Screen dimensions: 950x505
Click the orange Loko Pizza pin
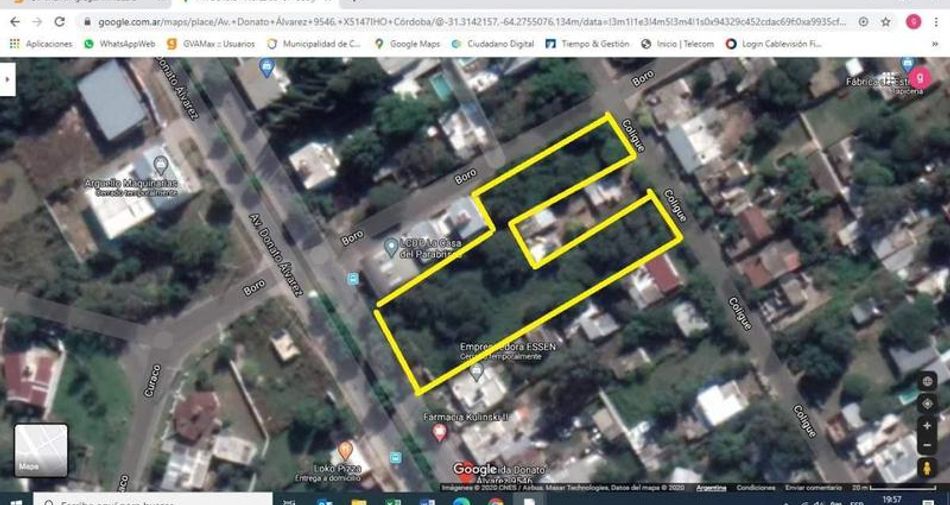(x=345, y=451)
